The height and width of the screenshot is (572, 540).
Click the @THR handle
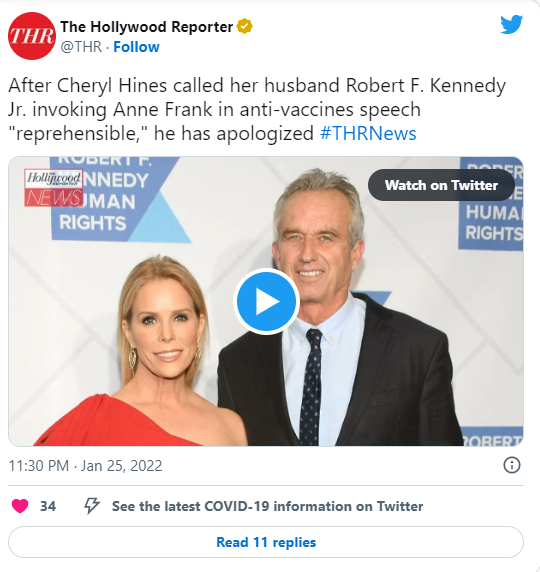[x=81, y=47]
